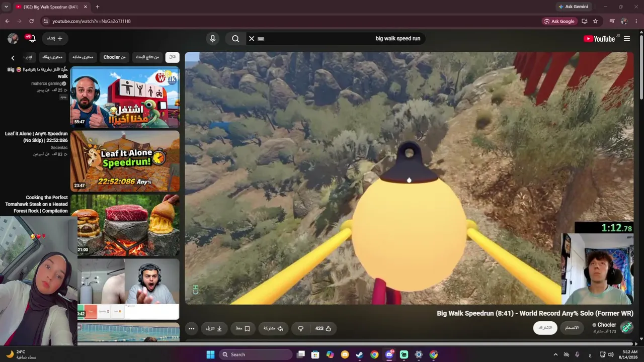Open 'Leaf It Alone | Any% Speedrun' title

click(x=36, y=137)
